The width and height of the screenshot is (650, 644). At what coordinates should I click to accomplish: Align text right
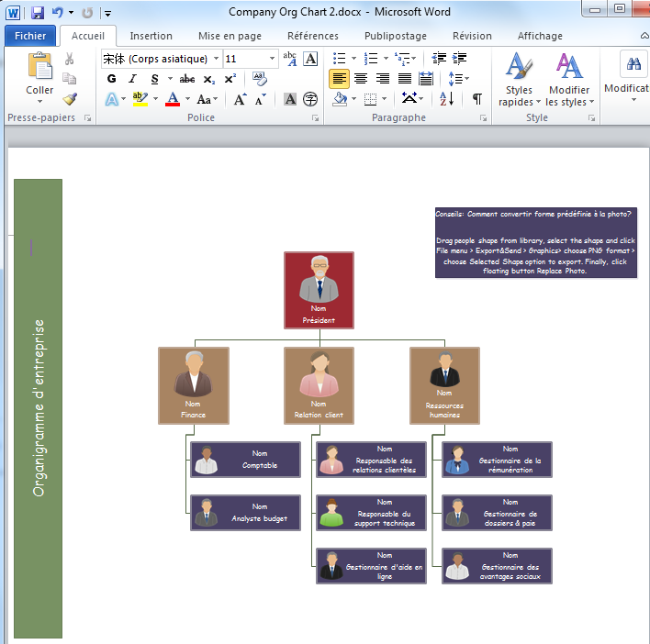click(383, 79)
